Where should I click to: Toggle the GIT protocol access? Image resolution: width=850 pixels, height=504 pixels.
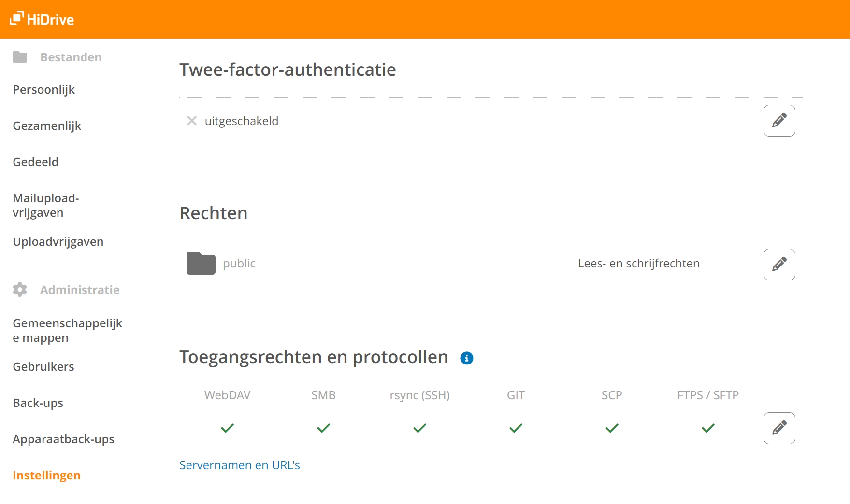pos(515,428)
